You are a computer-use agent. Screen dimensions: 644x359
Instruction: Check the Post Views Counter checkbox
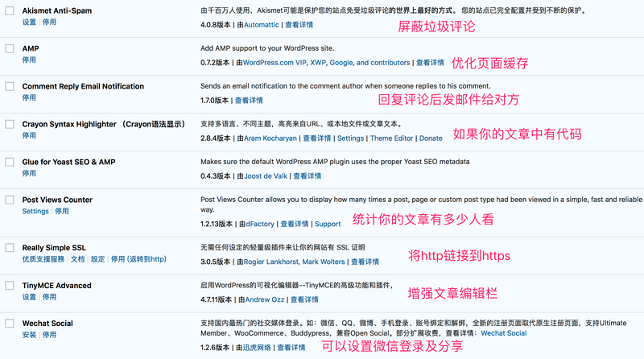coord(10,200)
